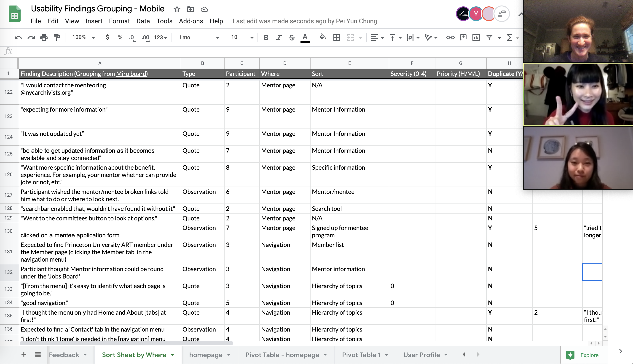Select the Paint format tool
633x364 pixels.
(x=57, y=37)
